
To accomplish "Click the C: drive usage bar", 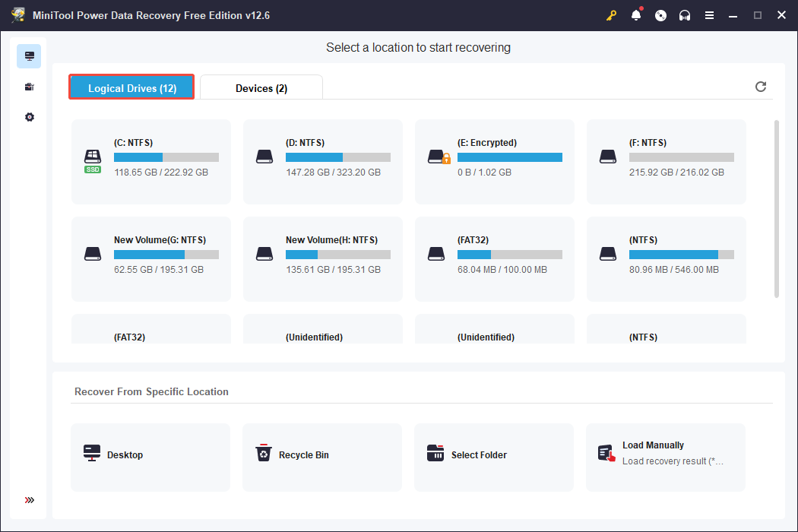I will [165, 157].
